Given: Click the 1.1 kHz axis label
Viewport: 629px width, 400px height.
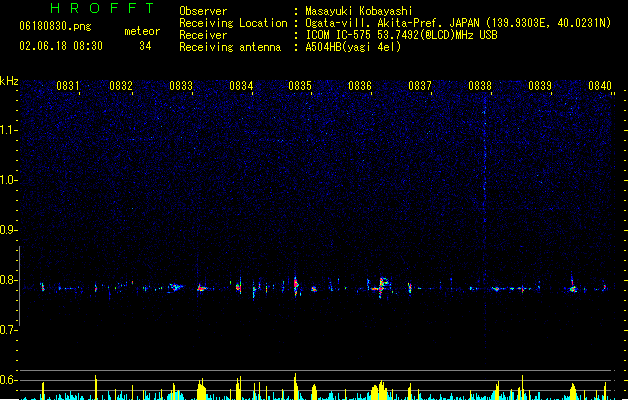Looking at the screenshot, I should (x=8, y=130).
